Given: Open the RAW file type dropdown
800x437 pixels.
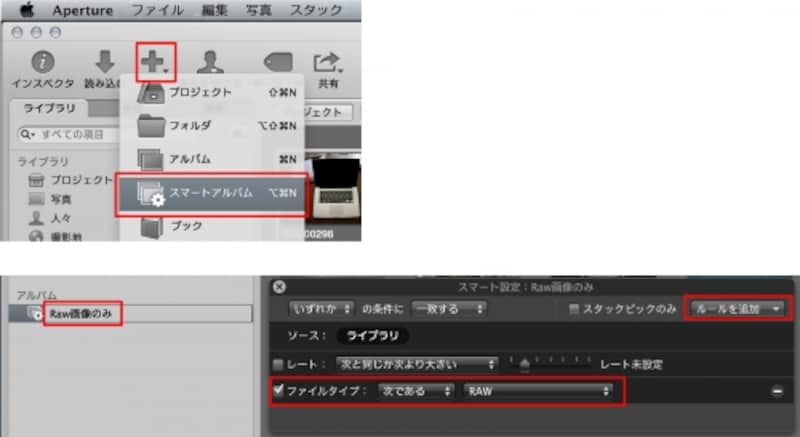Looking at the screenshot, I should pyautogui.click(x=538, y=392).
